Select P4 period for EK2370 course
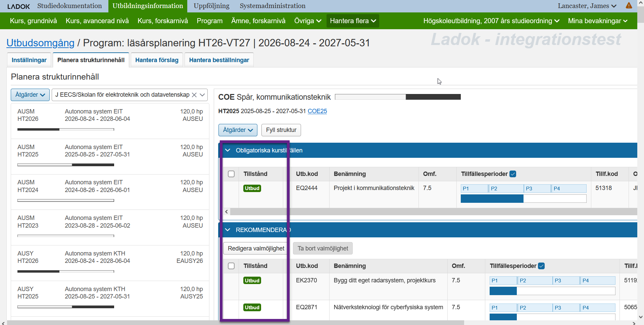Screen dimensions: 644x325 tap(597, 281)
